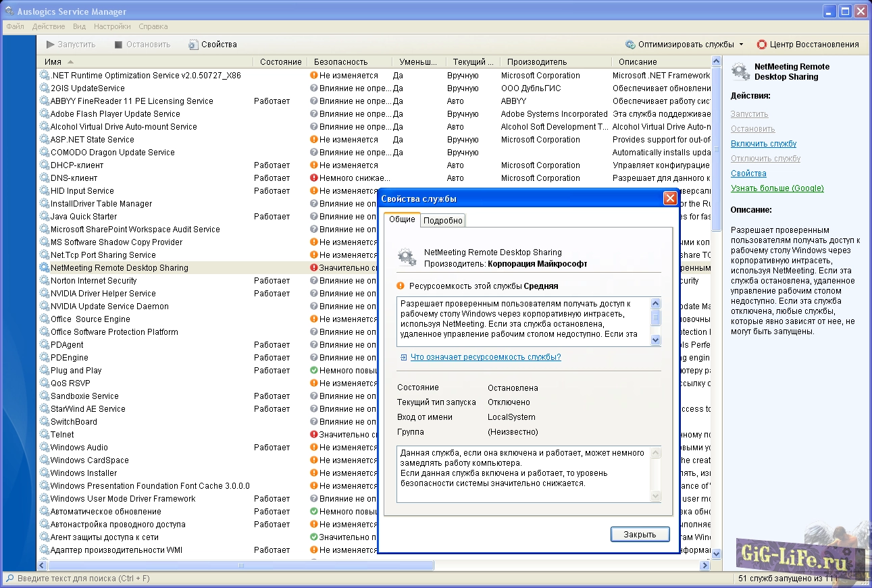The height and width of the screenshot is (588, 872).
Task: Click the gear icon in the service properties dialog
Action: click(407, 257)
